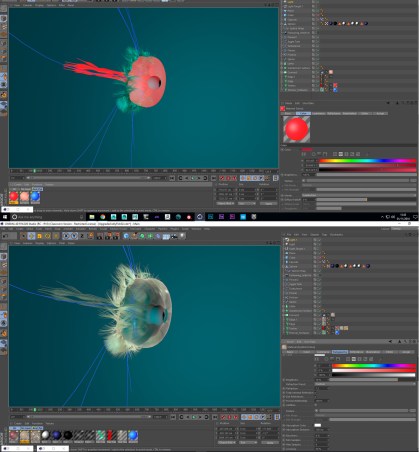The width and height of the screenshot is (419, 452).
Task: Select white sphere material in lower Material Manager
Action: (45, 435)
